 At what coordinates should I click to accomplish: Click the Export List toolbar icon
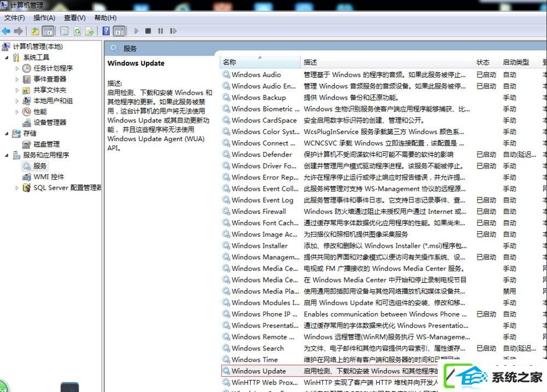click(x=90, y=31)
